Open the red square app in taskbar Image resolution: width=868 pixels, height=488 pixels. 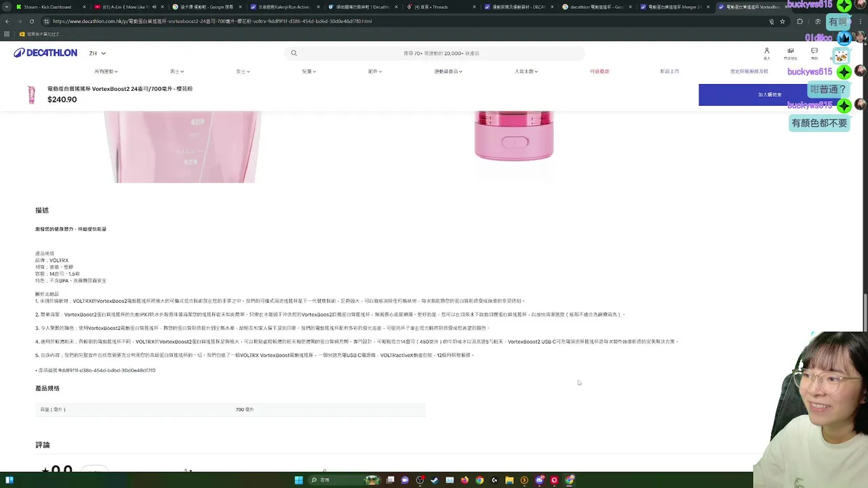[554, 480]
